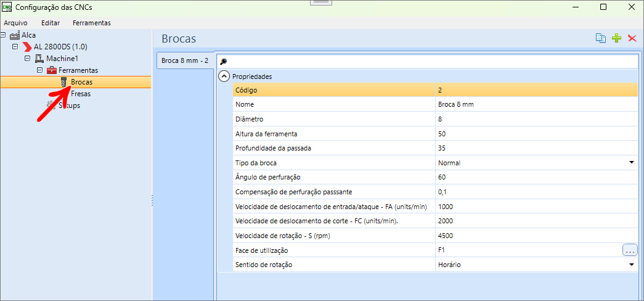Select Machine1 tree item label
Image resolution: width=644 pixels, height=301 pixels.
(62, 59)
